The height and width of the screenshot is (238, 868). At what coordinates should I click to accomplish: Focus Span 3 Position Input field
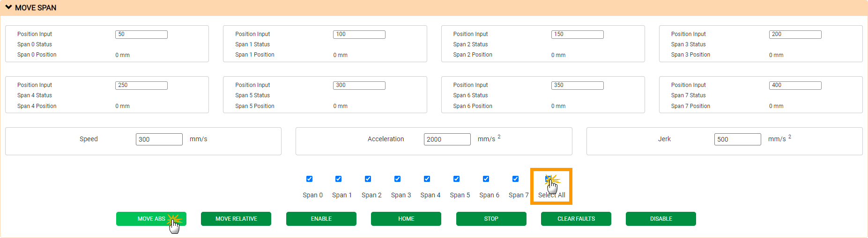(795, 35)
